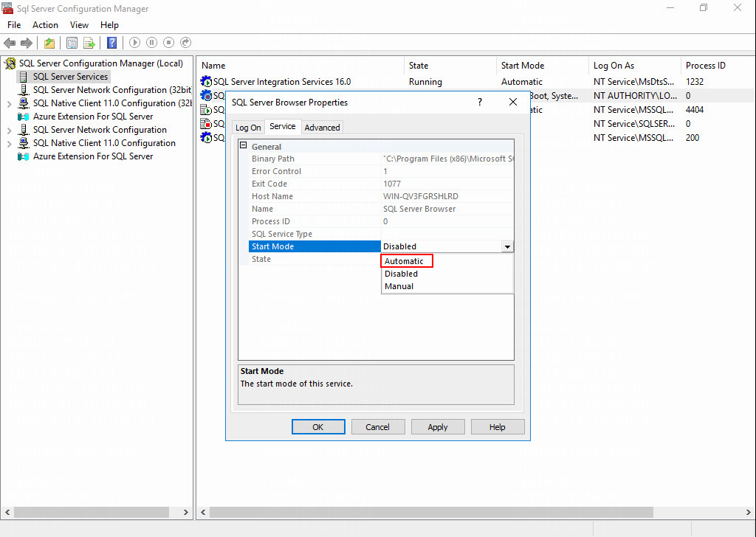Click the Pause Service toolbar icon
The image size is (756, 537).
151,43
